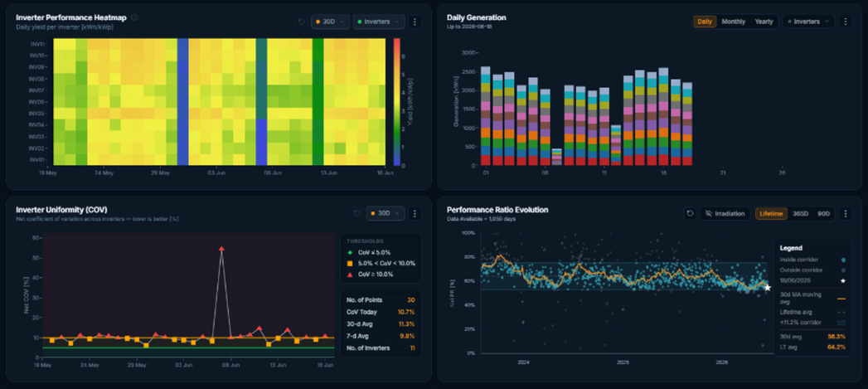This screenshot has width=868, height=389.
Task: Click the heatmap yield color scale bar
Action: 396,102
